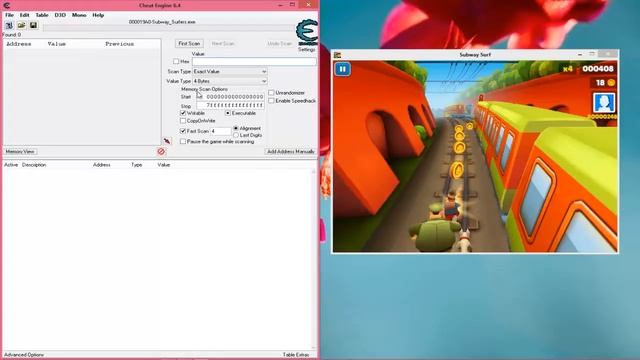Screen dimensions: 640x360
Task: Click the First Scan button
Action: [x=189, y=43]
